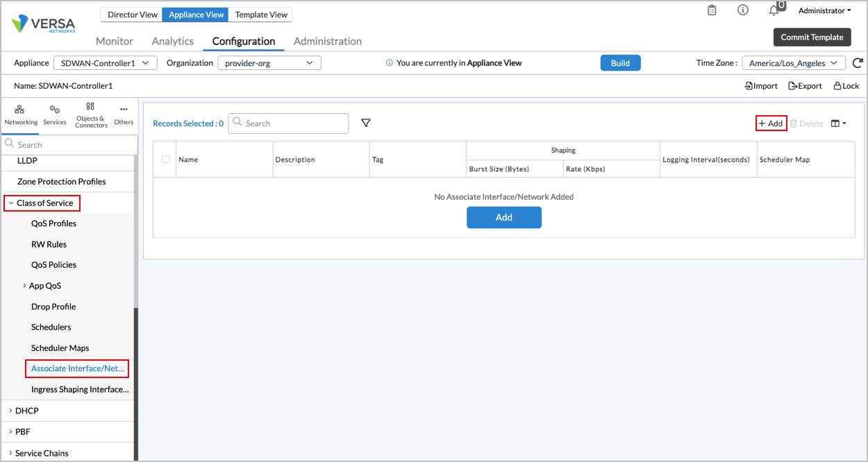Open the Networking panel icon
868x462 pixels.
tap(20, 113)
